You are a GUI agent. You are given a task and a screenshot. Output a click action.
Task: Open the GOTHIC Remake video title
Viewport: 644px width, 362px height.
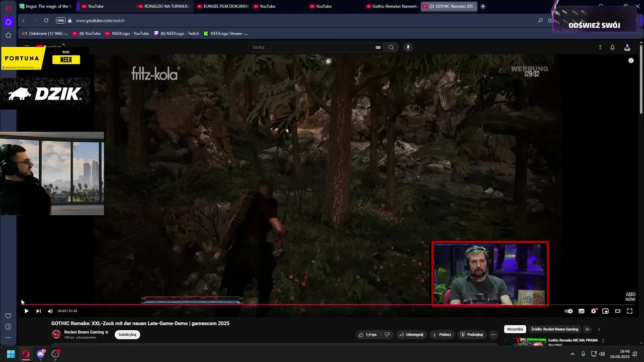click(140, 323)
